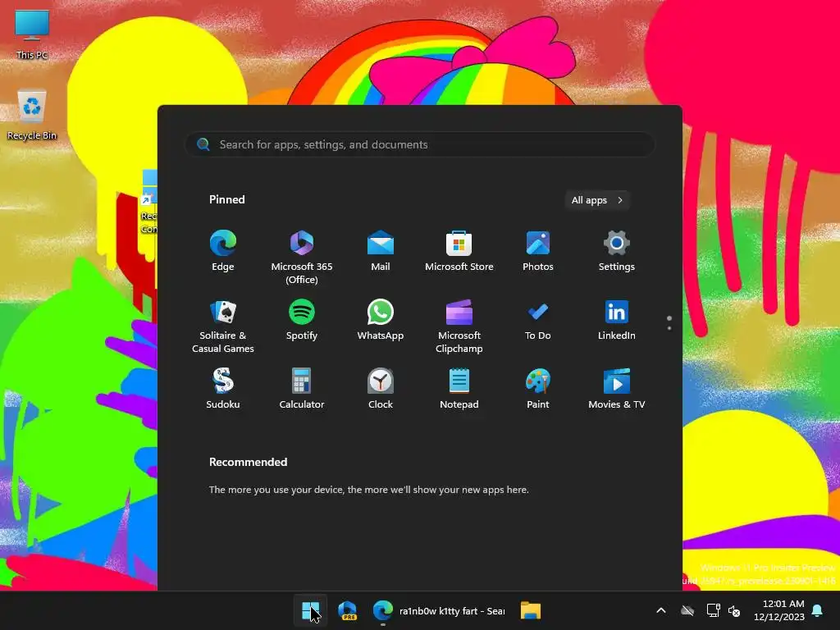Launch Solitaire & Casual Games
Image resolution: width=840 pixels, height=630 pixels.
[223, 326]
